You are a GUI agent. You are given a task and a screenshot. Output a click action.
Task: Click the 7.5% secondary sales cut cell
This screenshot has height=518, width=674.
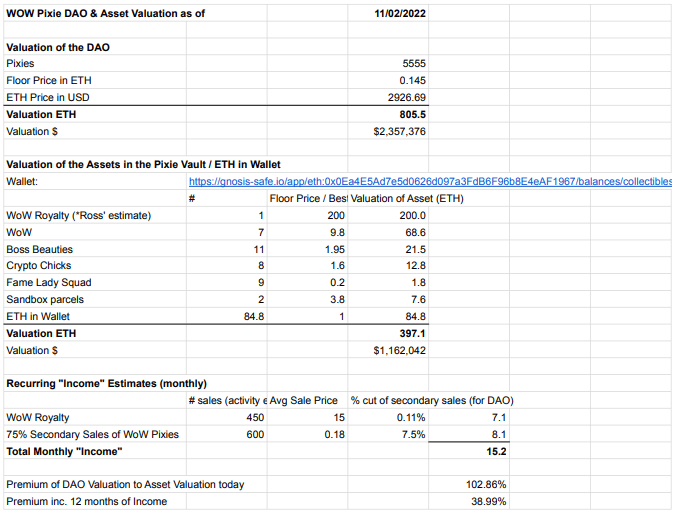[414, 435]
